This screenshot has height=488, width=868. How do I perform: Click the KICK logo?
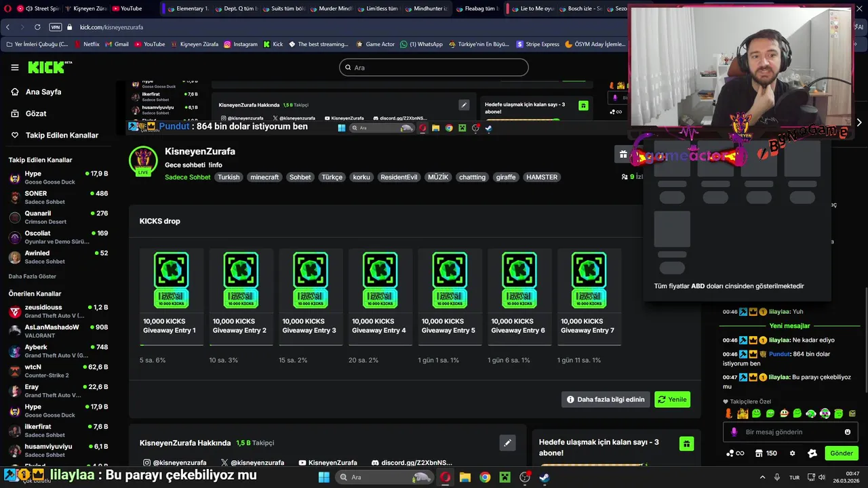click(x=50, y=67)
